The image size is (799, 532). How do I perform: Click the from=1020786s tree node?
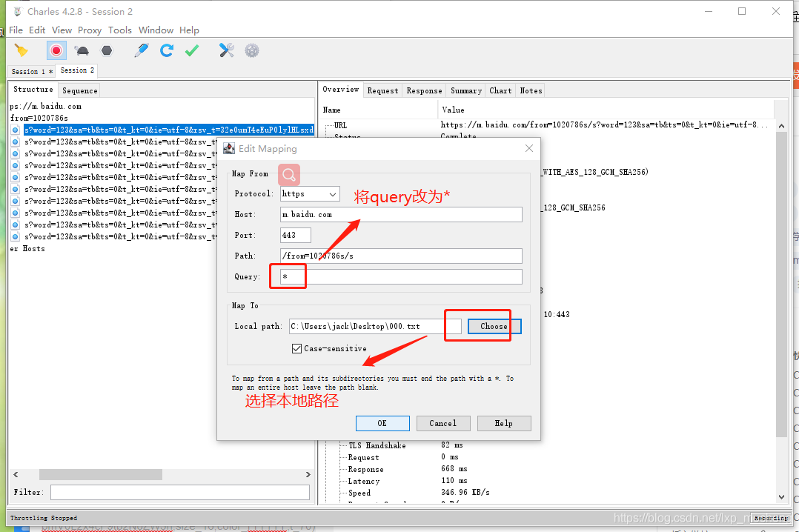pyautogui.click(x=39, y=118)
